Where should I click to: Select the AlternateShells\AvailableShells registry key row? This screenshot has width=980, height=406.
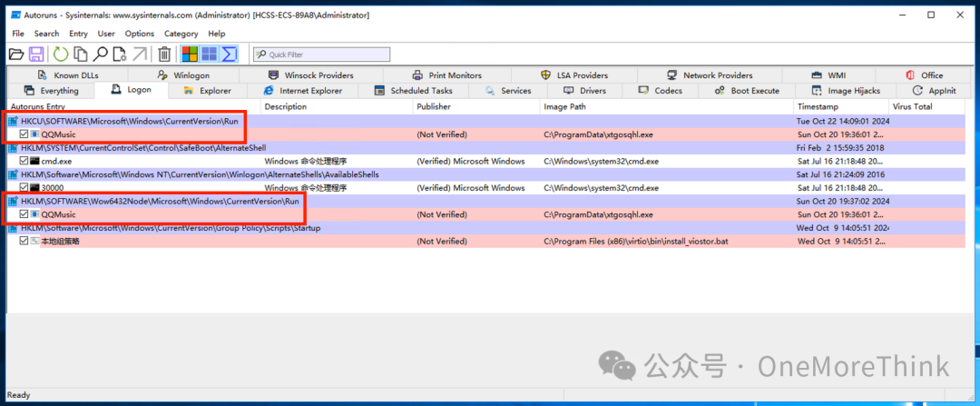point(486,174)
